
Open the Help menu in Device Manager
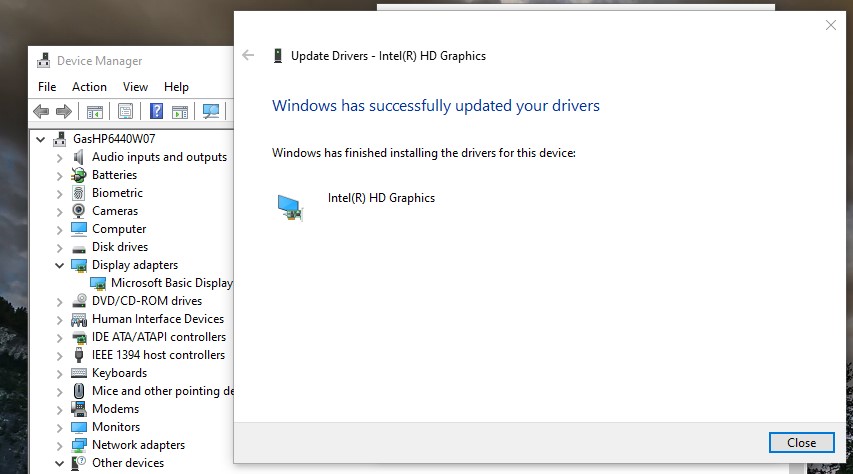[x=176, y=87]
